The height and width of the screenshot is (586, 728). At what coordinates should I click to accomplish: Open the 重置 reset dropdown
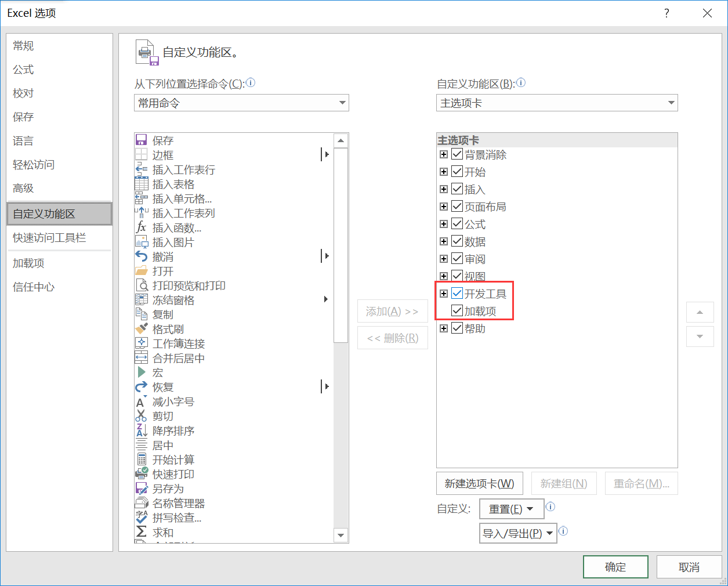click(x=512, y=509)
